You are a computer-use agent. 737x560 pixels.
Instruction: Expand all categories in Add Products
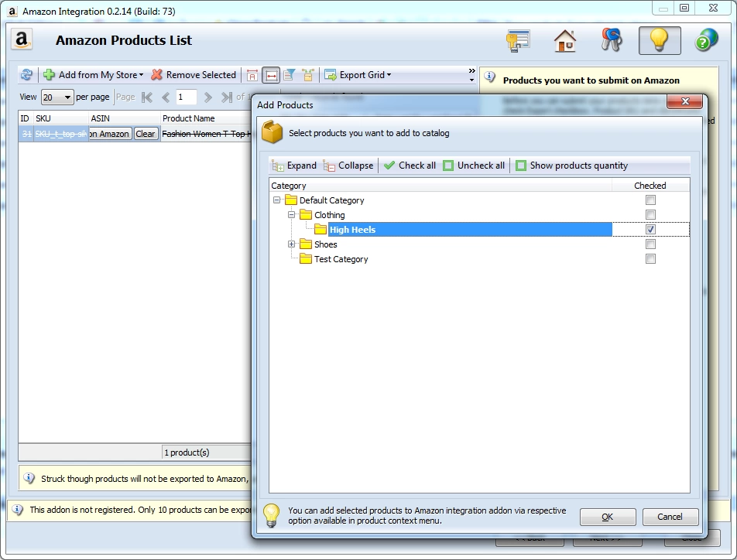pos(294,166)
